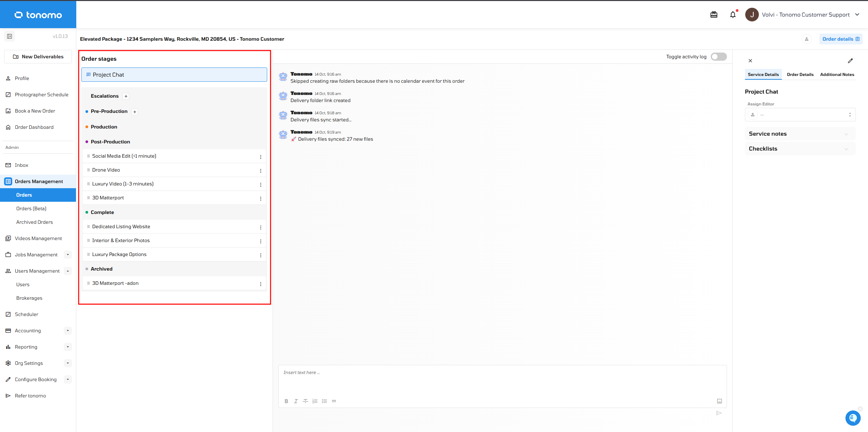Close the service details panel

click(x=750, y=61)
